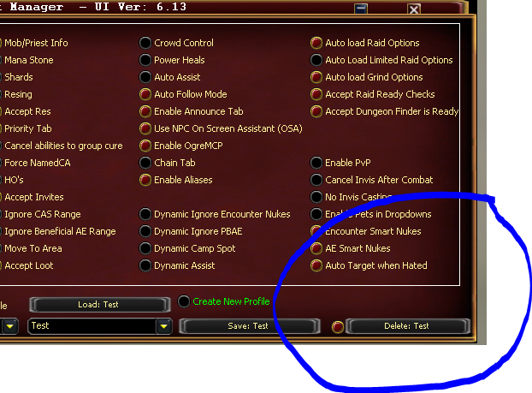This screenshot has width=532, height=393.
Task: Open the Test profile dropdown arrow
Action: [x=164, y=326]
